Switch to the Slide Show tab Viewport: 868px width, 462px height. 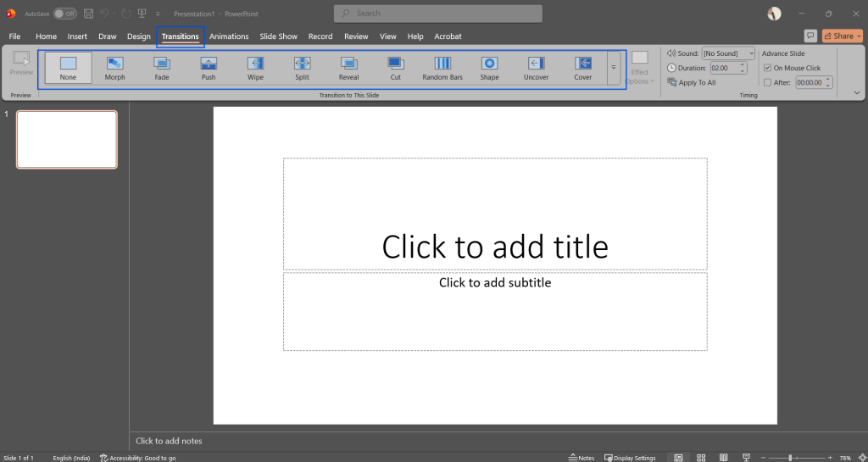tap(278, 36)
